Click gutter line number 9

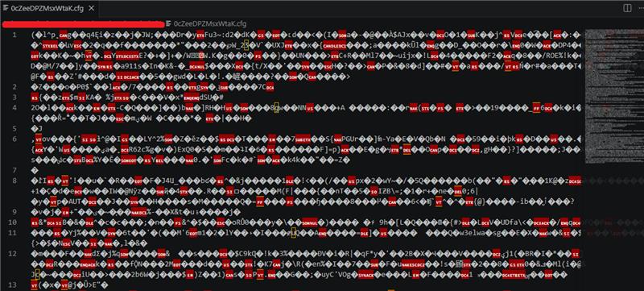pos(14,212)
